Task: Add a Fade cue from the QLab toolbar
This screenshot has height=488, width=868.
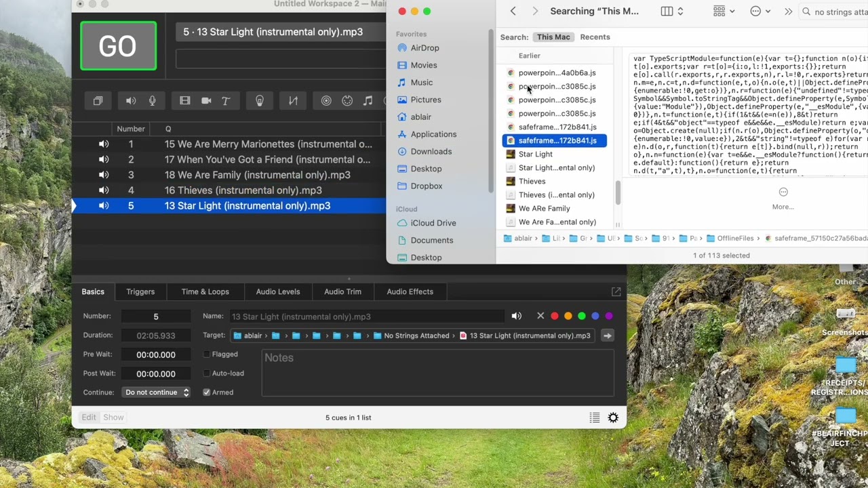Action: point(293,101)
